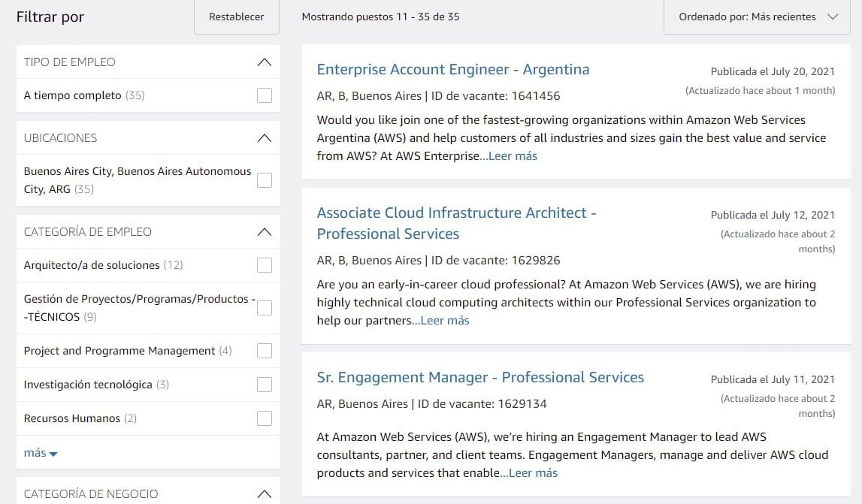Collapse the TIPO DE EMPLEO section
The height and width of the screenshot is (504, 862).
pos(264,62)
